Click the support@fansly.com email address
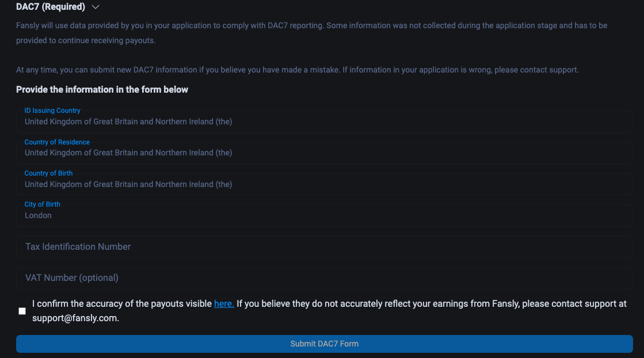Image resolution: width=644 pixels, height=358 pixels. tap(75, 318)
